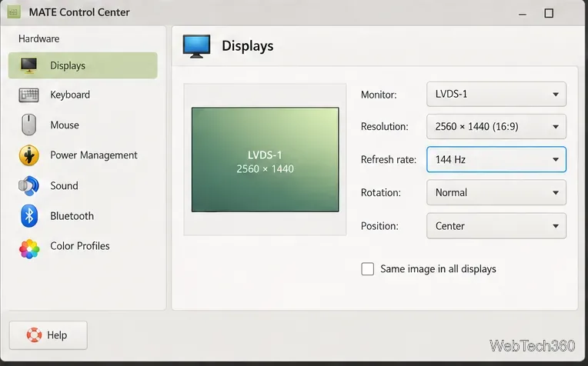
Task: Select the Displays label in the Hardware list
Action: click(68, 65)
